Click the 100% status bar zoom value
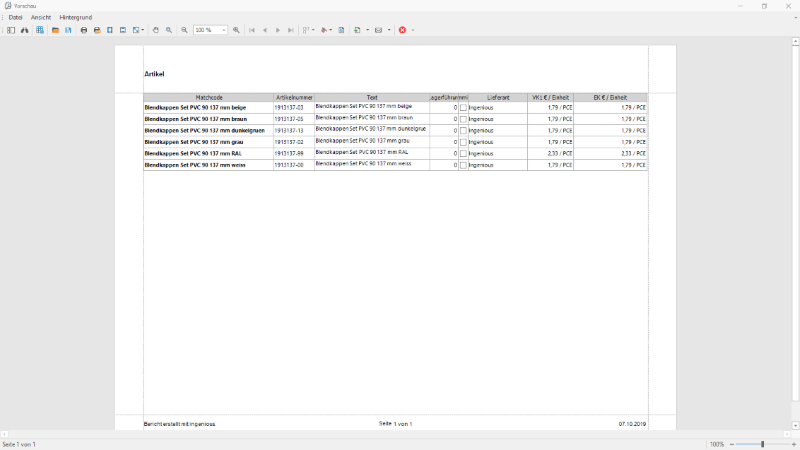800x450 pixels. coord(717,444)
